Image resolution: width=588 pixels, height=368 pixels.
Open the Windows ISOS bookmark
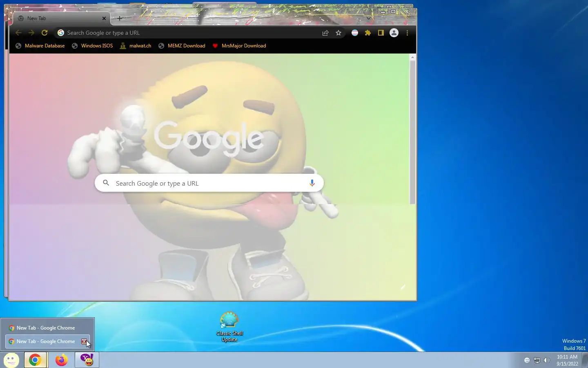(92, 46)
